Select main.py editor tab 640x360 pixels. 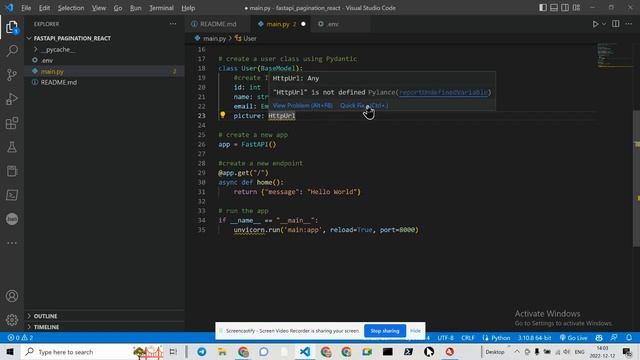281,24
